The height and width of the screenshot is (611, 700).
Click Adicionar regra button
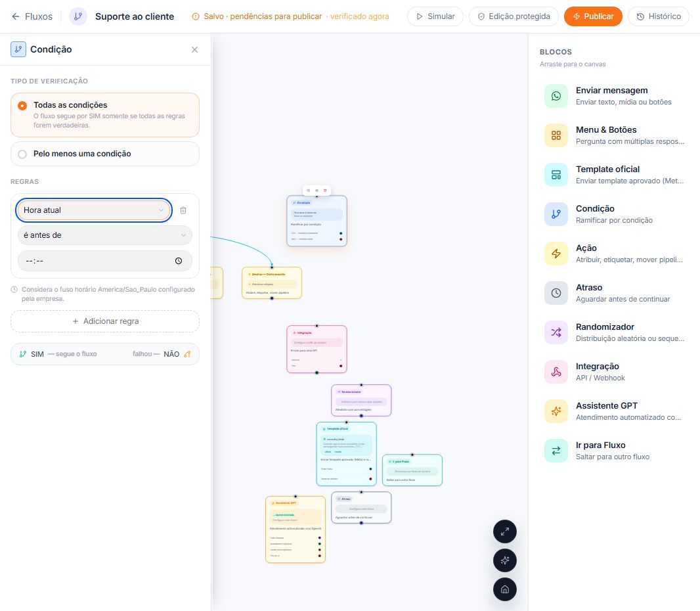pyautogui.click(x=105, y=321)
